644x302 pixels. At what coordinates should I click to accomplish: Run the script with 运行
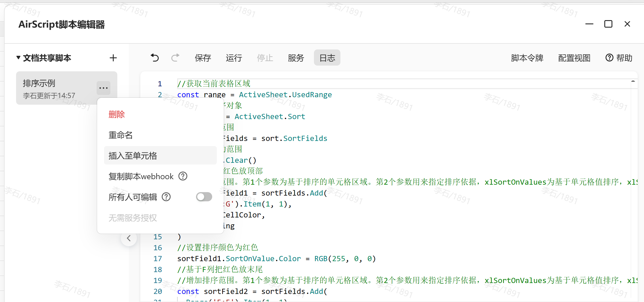coord(234,58)
